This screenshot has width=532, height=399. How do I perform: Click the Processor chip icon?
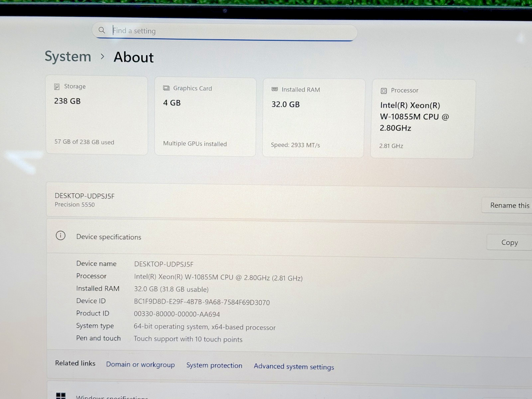(384, 91)
